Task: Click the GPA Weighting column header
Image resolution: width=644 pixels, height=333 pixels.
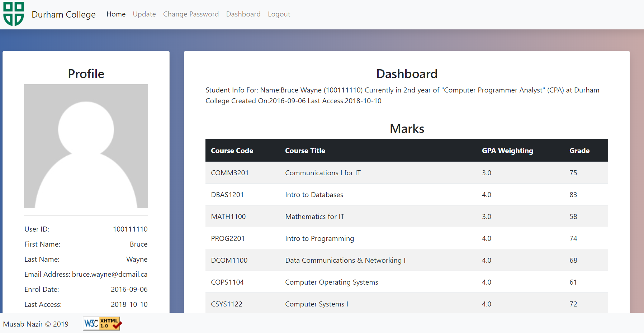Action: point(507,151)
